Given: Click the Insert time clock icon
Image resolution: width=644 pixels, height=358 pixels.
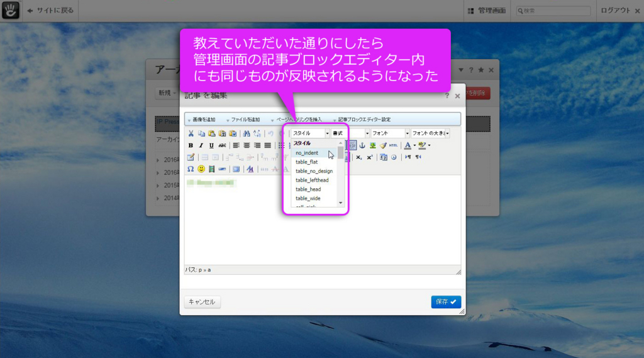Looking at the screenshot, I should [x=394, y=157].
